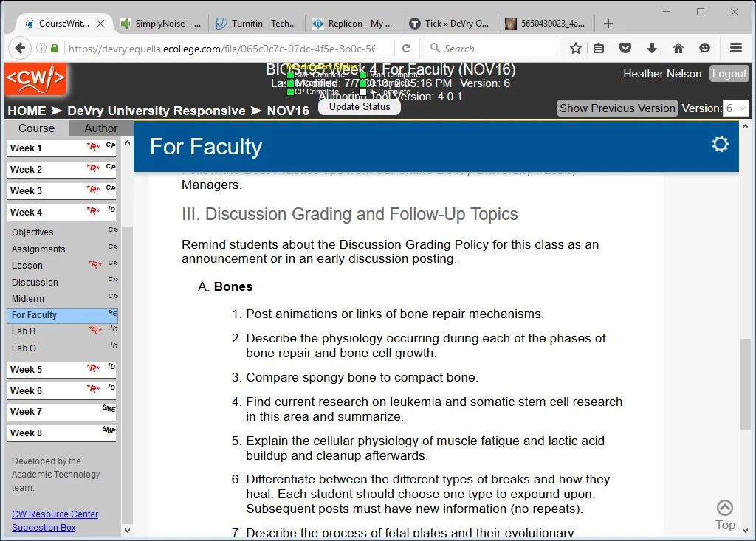This screenshot has width=756, height=541.
Task: Open bookmarks list icon in toolbar
Action: [x=599, y=48]
